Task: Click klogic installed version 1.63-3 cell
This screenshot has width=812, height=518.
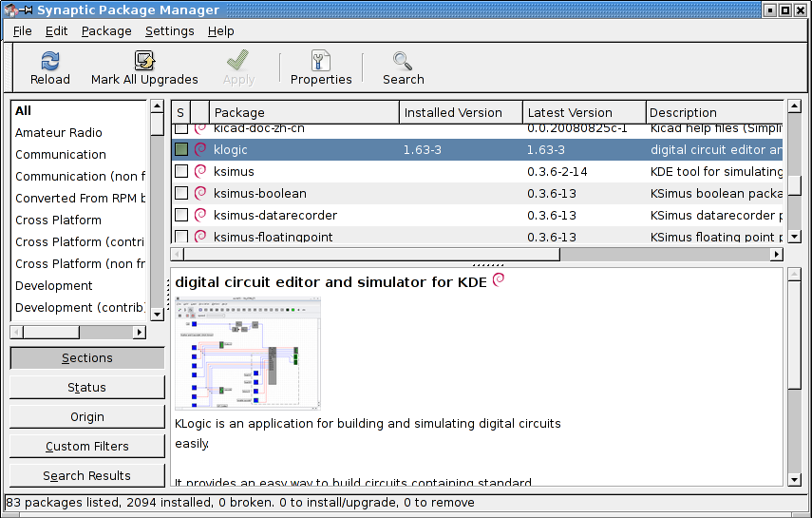Action: click(422, 150)
